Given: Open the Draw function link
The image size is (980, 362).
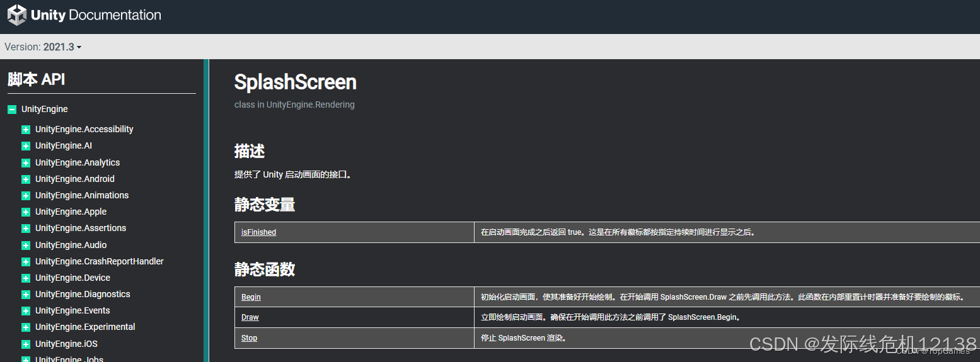Looking at the screenshot, I should coord(250,317).
